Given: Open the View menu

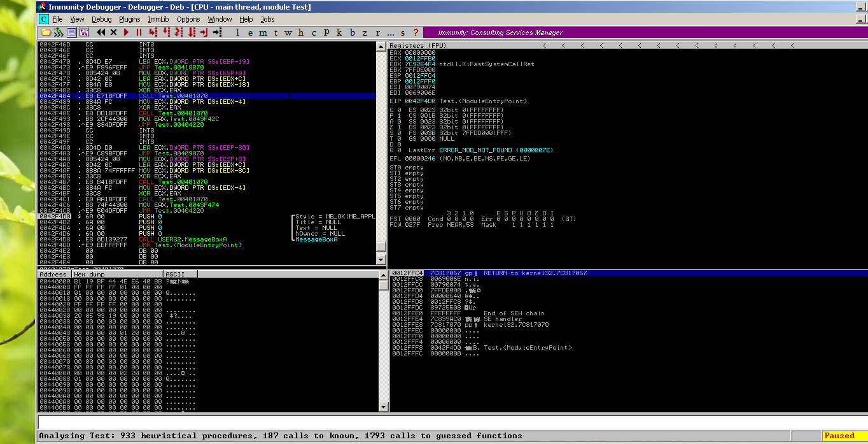Looking at the screenshot, I should (x=77, y=20).
